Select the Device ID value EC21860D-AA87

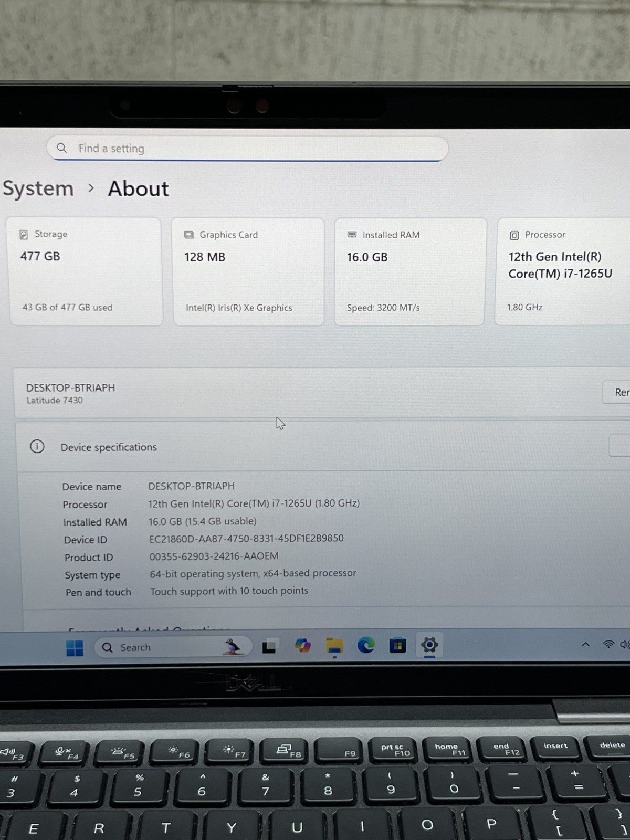tap(246, 538)
